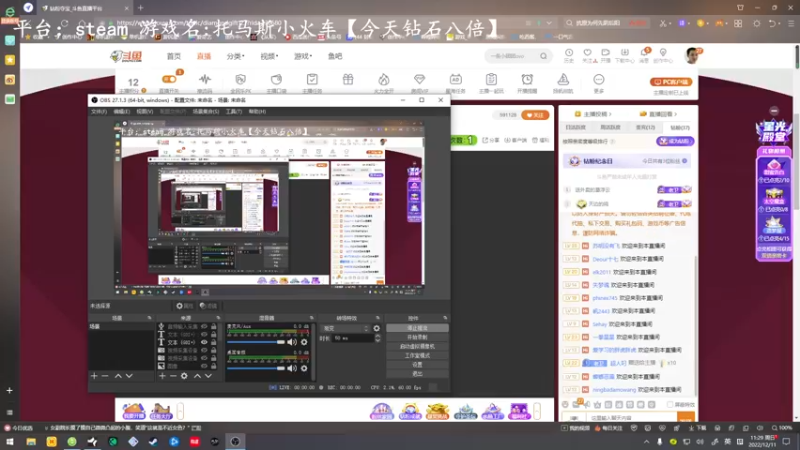Click the OBS stream preview canvas
800x450 pixels.
point(269,209)
